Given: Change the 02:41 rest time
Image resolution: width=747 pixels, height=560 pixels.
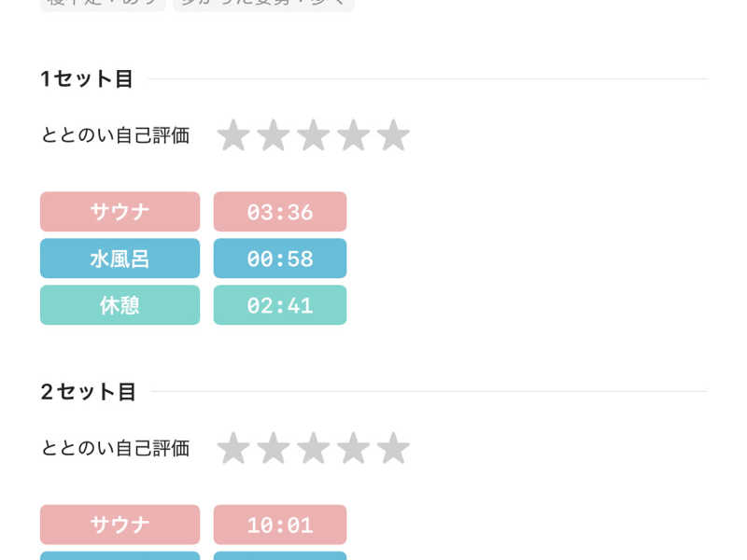Looking at the screenshot, I should click(280, 305).
